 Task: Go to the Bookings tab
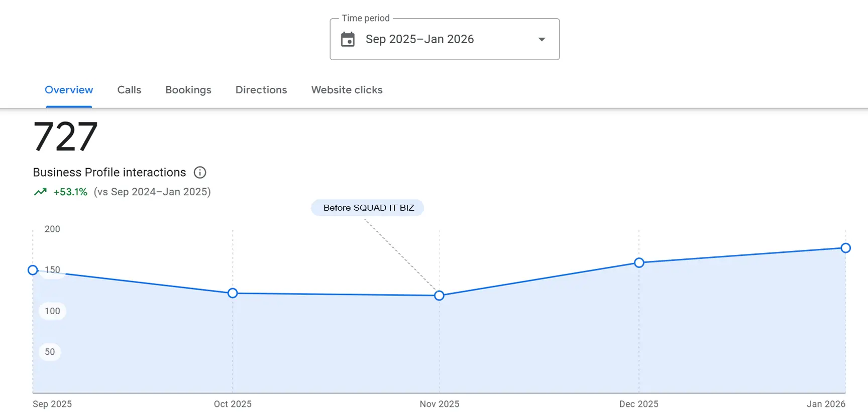pyautogui.click(x=188, y=90)
